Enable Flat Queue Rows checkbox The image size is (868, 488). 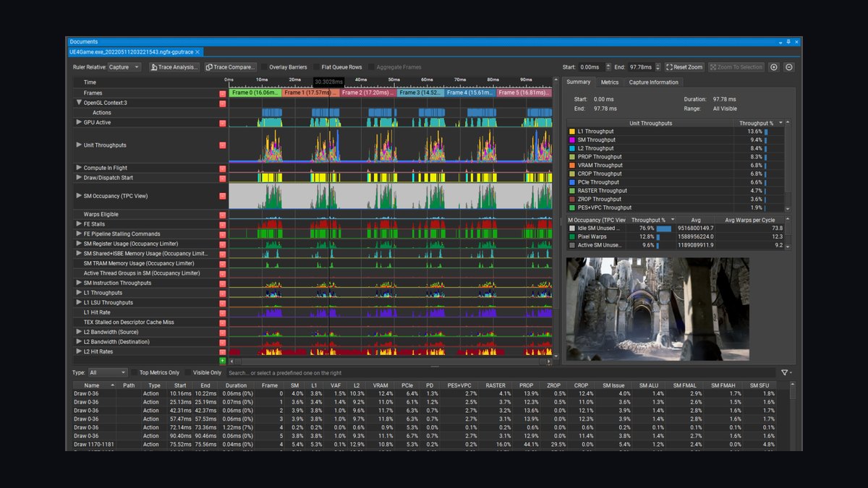click(316, 67)
